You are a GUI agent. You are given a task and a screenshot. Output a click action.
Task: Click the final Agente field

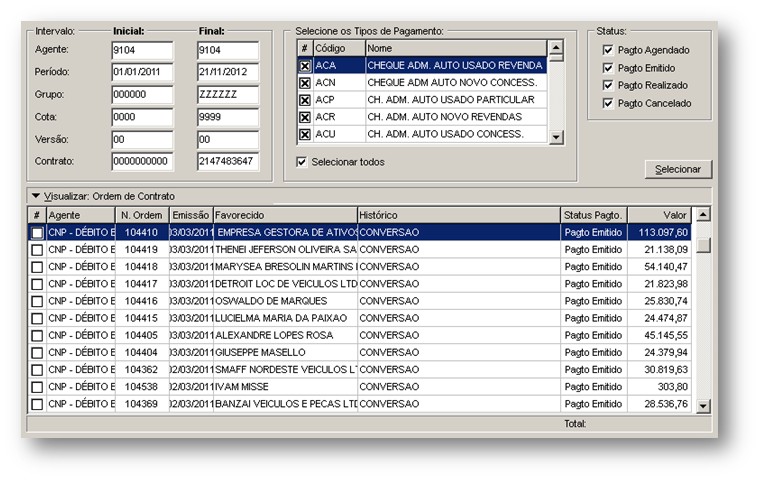coord(228,50)
